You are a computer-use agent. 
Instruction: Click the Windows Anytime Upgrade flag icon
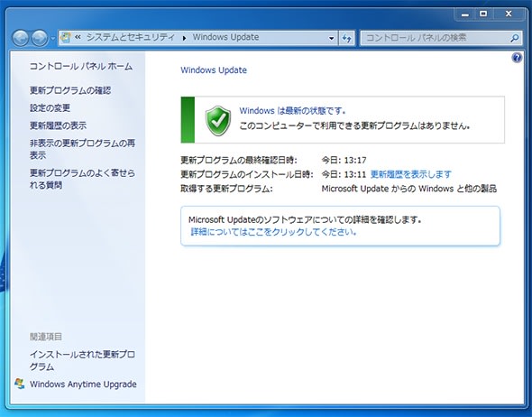[x=19, y=384]
